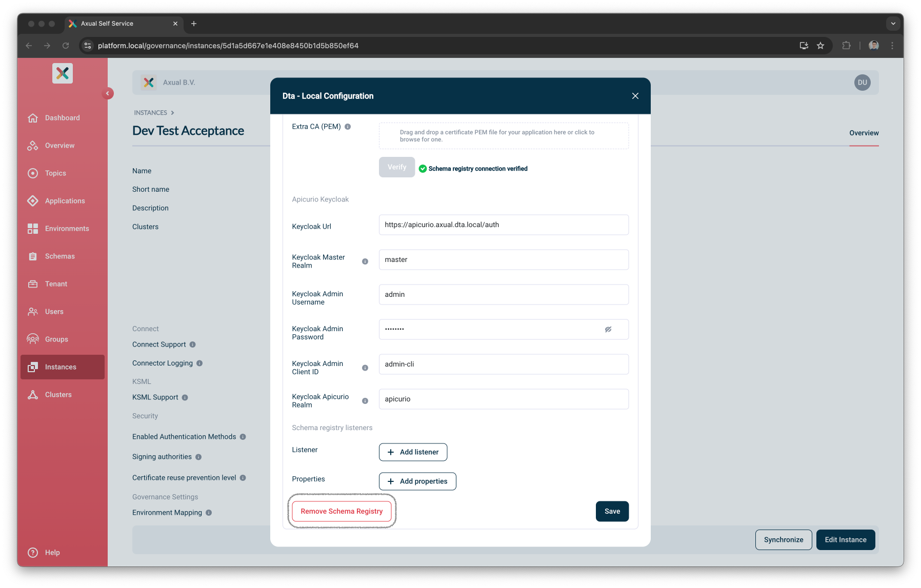Reveal the Keycloak Admin Password
This screenshot has height=588, width=921.
tap(608, 330)
